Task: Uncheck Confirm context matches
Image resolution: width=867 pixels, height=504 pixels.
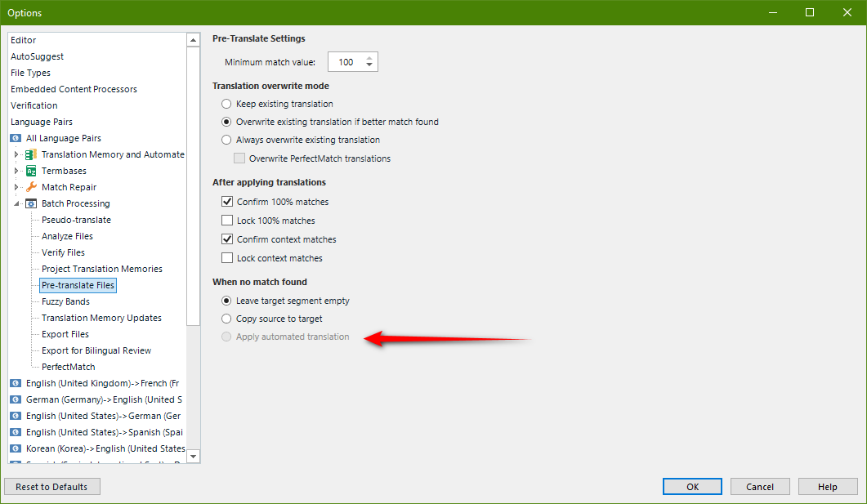Action: (227, 239)
